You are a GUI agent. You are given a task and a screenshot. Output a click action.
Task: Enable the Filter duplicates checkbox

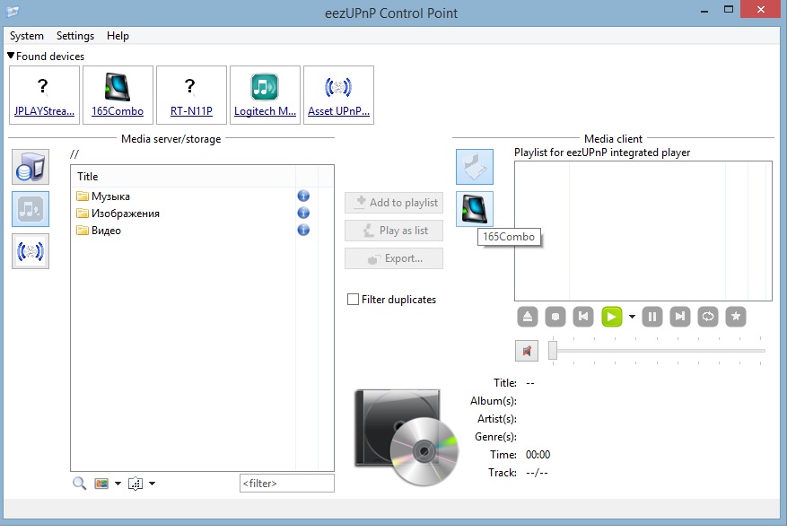pos(353,300)
